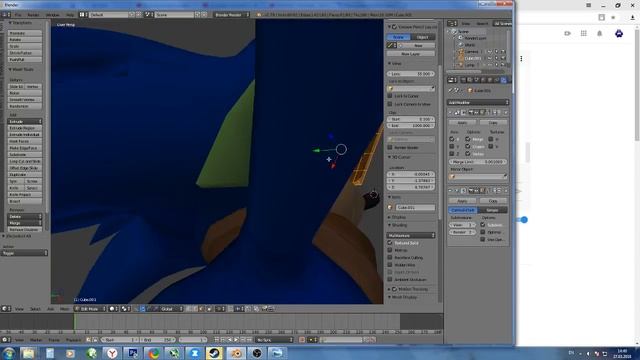Image resolution: width=640 pixels, height=360 pixels.
Task: Enable Matcap checkbox
Action: 390,250
